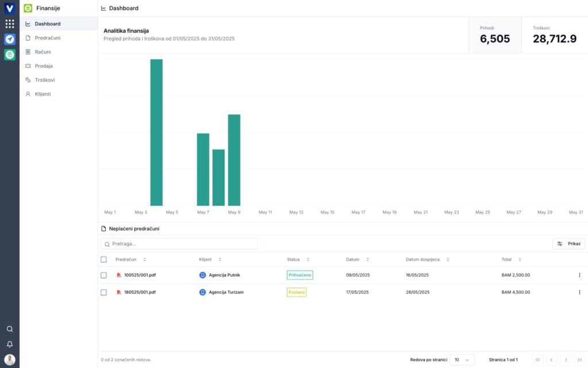Check the 180525/001.pdf row checkbox
Viewport: 588px width, 368px height.
pos(103,292)
